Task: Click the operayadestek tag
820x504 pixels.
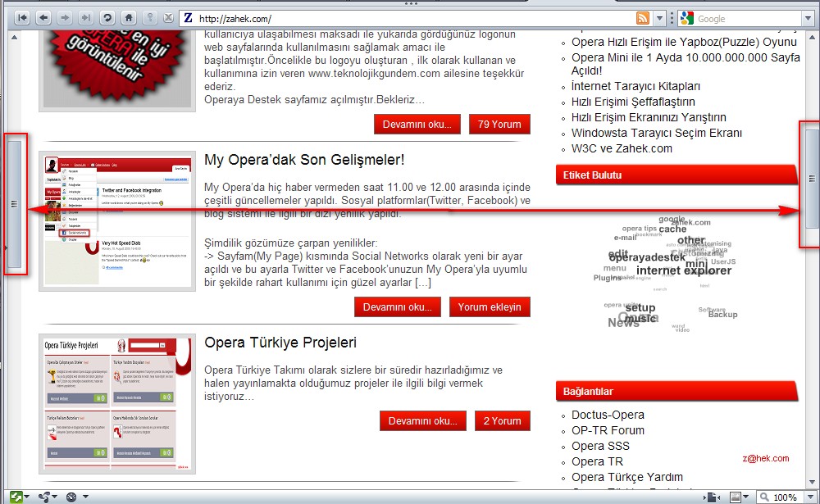Action: coord(647,257)
